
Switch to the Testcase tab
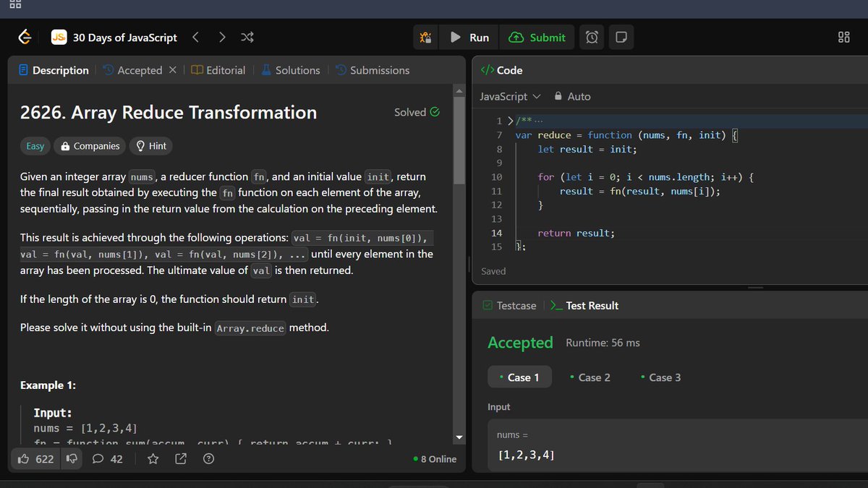pos(510,306)
